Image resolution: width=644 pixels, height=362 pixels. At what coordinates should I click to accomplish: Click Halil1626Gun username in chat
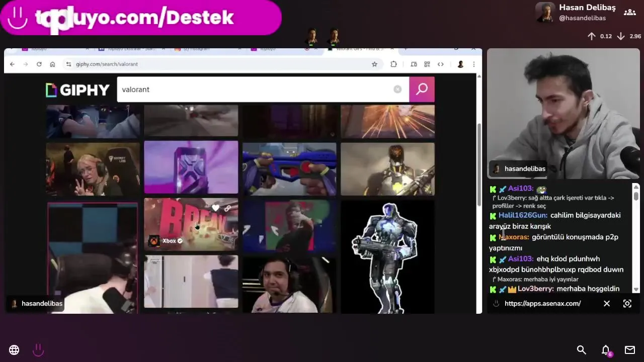pos(523,215)
